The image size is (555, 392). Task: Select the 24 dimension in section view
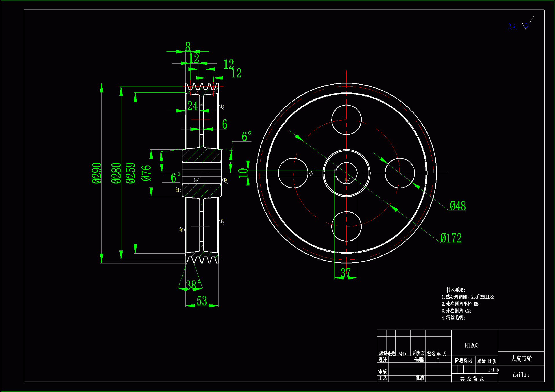pos(193,106)
